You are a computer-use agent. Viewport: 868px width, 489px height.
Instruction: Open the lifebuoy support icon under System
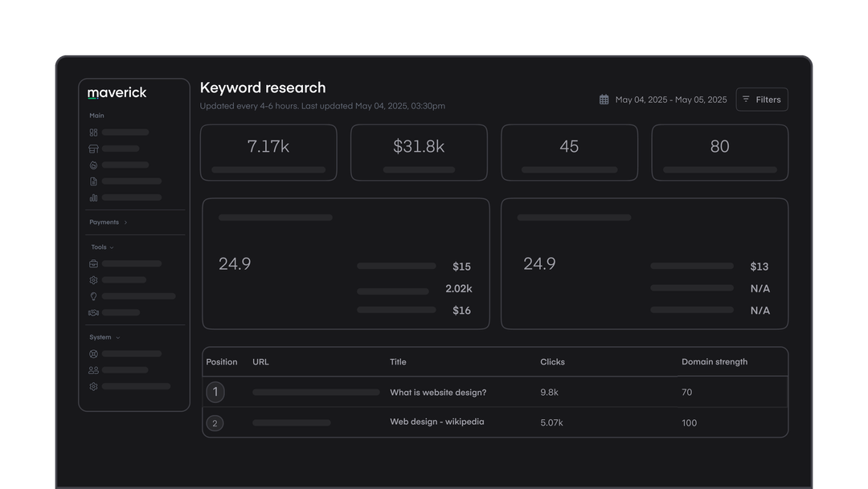(93, 354)
